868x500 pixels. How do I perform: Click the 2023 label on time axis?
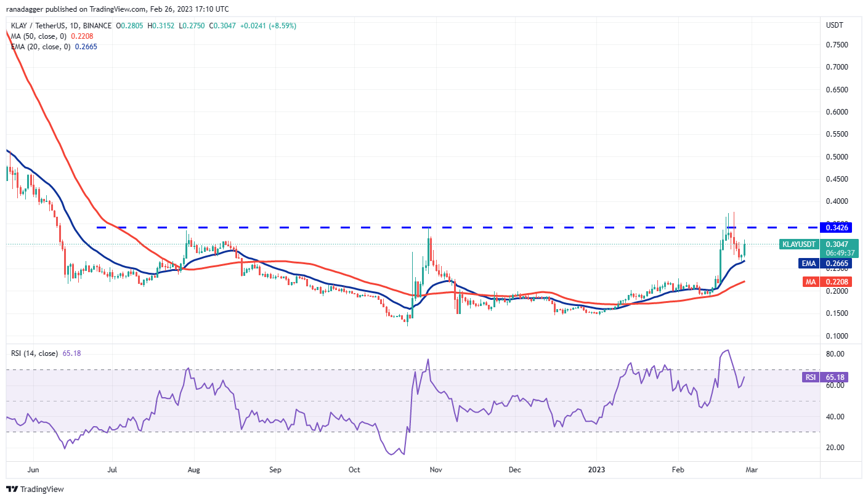597,469
